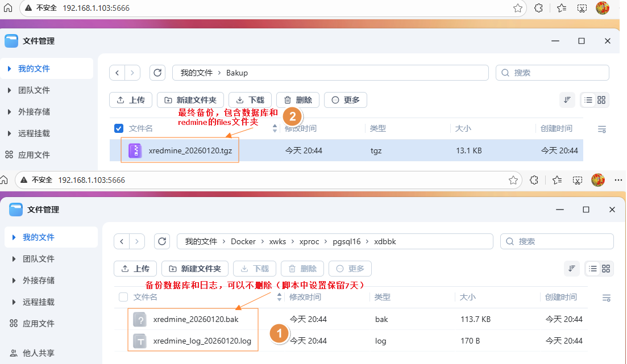Select xredmine_20260120.bak file row
Viewport: 627px width, 364px height.
[351, 319]
